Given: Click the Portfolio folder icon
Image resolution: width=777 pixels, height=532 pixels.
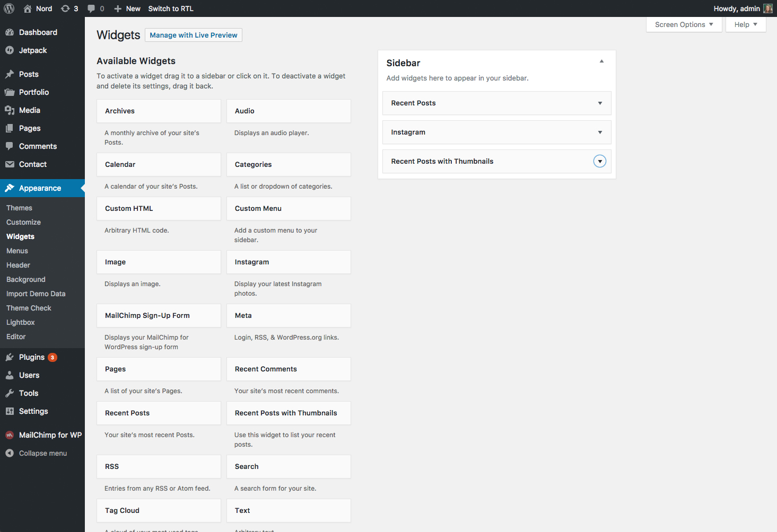Looking at the screenshot, I should click(10, 92).
